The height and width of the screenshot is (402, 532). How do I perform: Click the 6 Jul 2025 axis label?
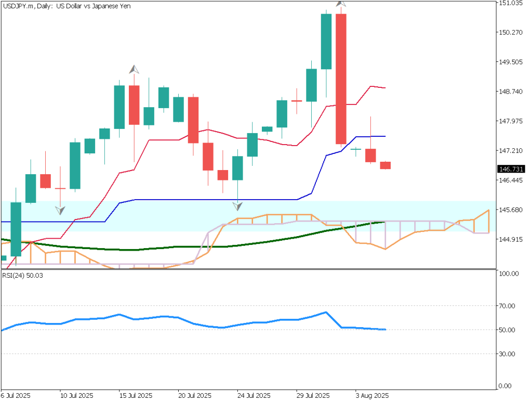(16, 395)
